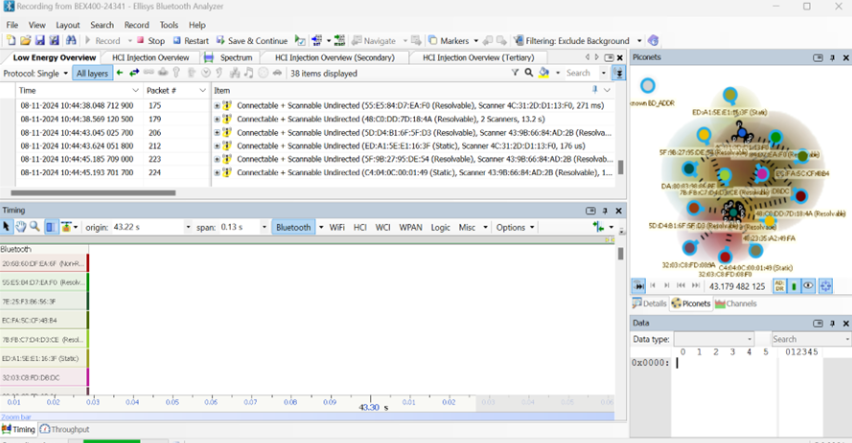Click the Save & Continue toolbar button
Screen dimensions: 852x443
[x=250, y=41]
